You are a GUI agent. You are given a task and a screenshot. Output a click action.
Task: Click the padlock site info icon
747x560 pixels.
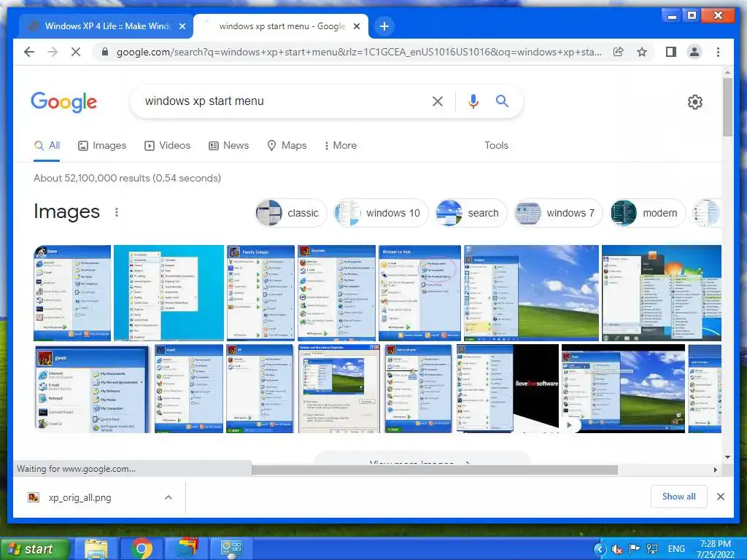click(105, 52)
